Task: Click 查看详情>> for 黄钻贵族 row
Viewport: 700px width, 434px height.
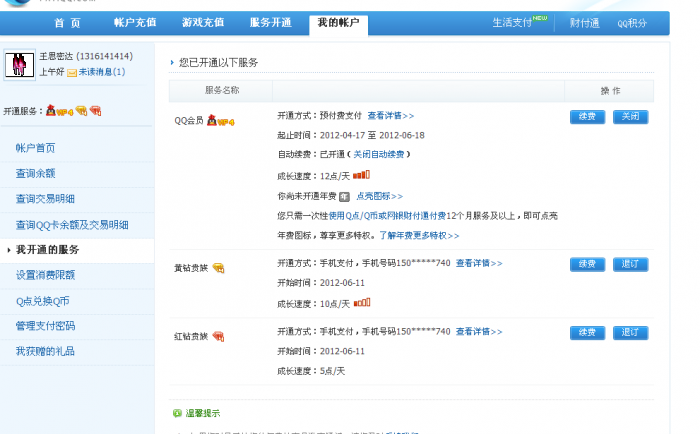Action: pos(479,263)
